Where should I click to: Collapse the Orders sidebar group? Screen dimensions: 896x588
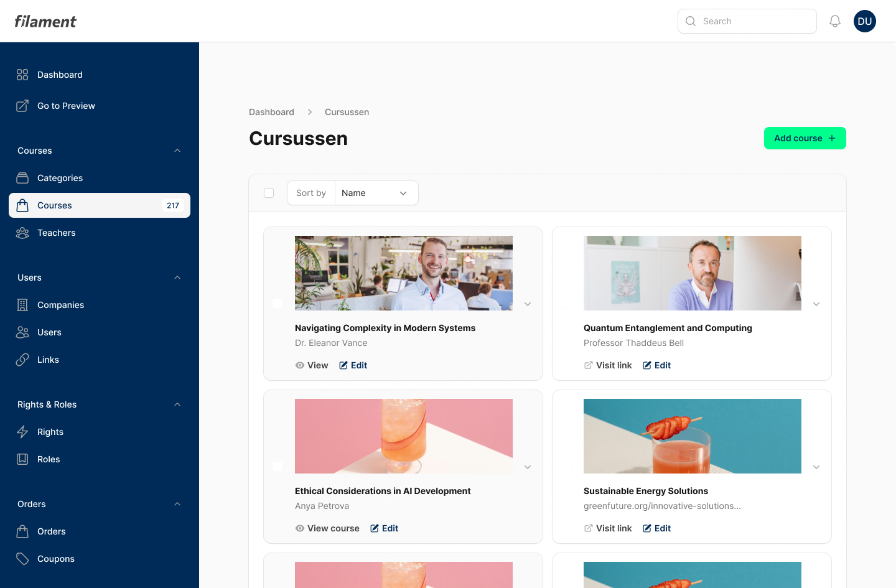click(x=177, y=504)
